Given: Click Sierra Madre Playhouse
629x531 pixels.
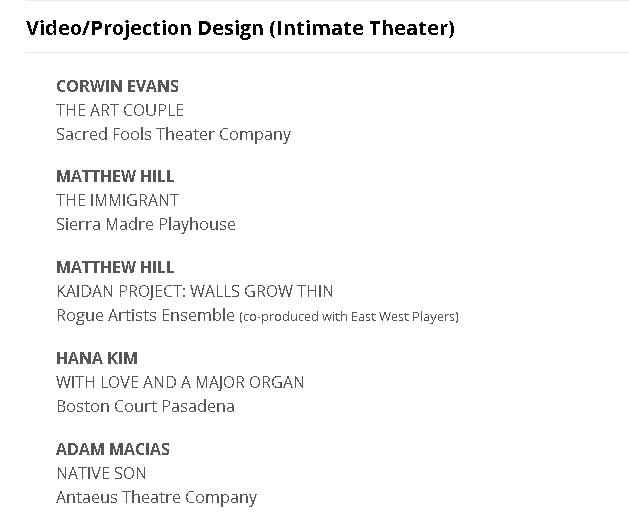Looking at the screenshot, I should coord(146,224).
